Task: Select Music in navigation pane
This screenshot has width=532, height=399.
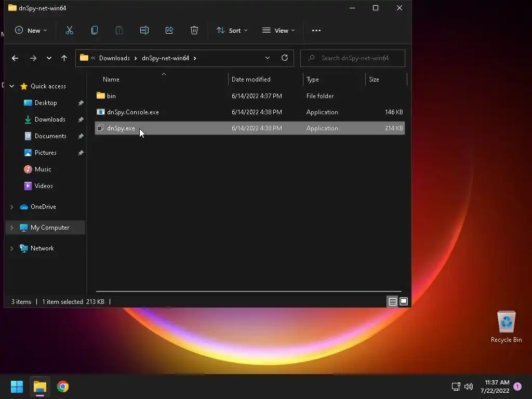Action: click(43, 169)
